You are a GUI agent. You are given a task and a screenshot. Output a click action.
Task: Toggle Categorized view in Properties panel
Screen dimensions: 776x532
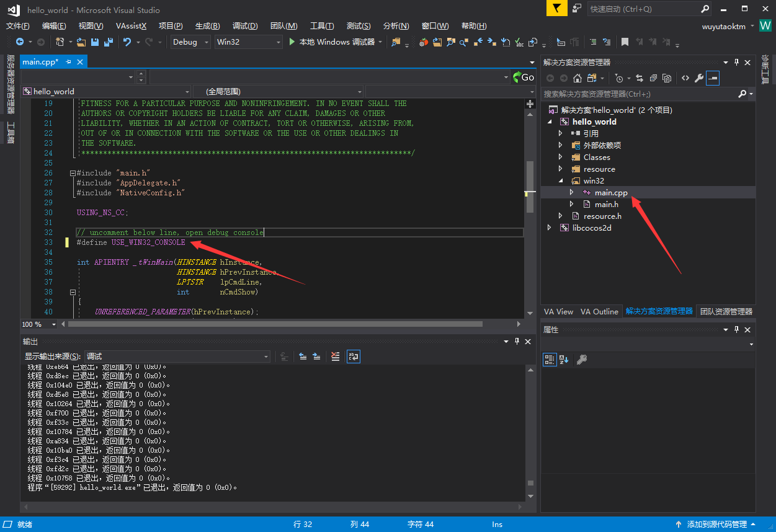click(x=550, y=359)
